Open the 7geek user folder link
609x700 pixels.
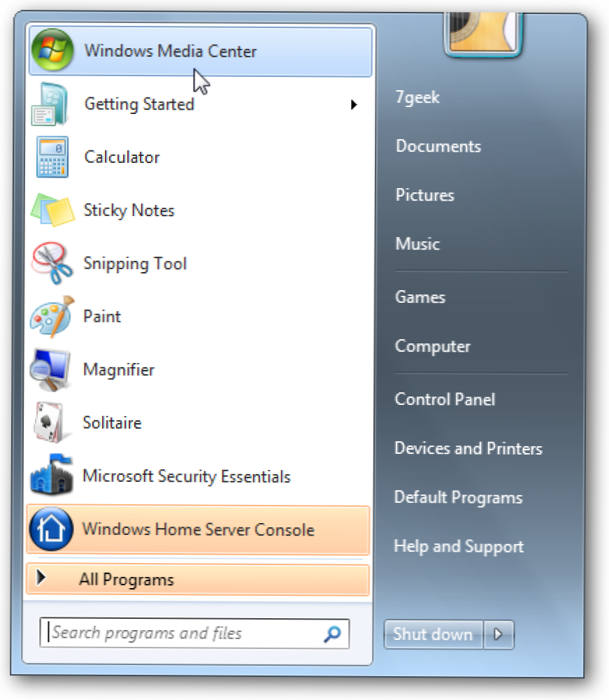tap(417, 97)
